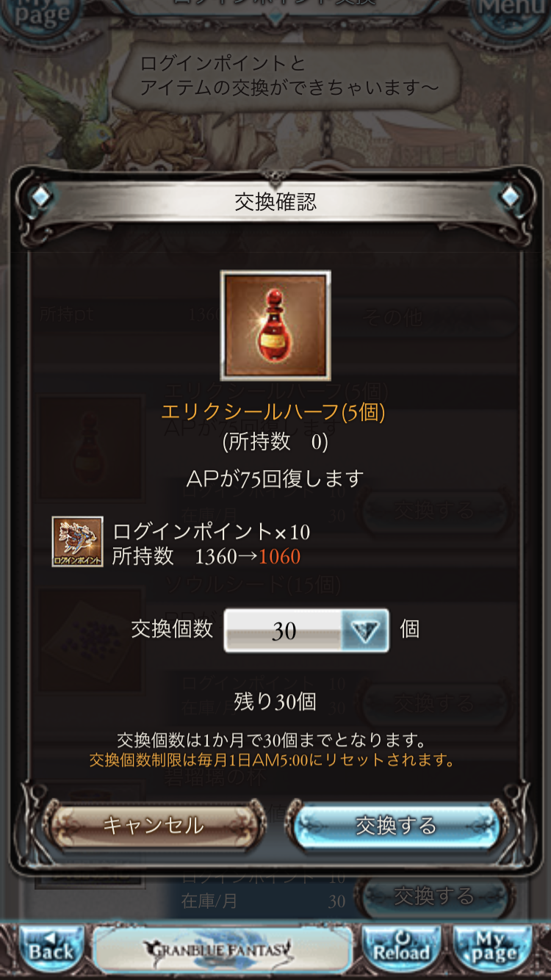Tap the エリクシールハーフ(5個) item name

click(273, 411)
